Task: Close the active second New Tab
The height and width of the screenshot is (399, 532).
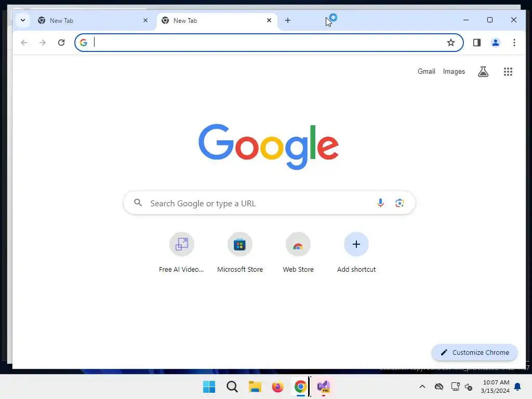Action: click(269, 20)
